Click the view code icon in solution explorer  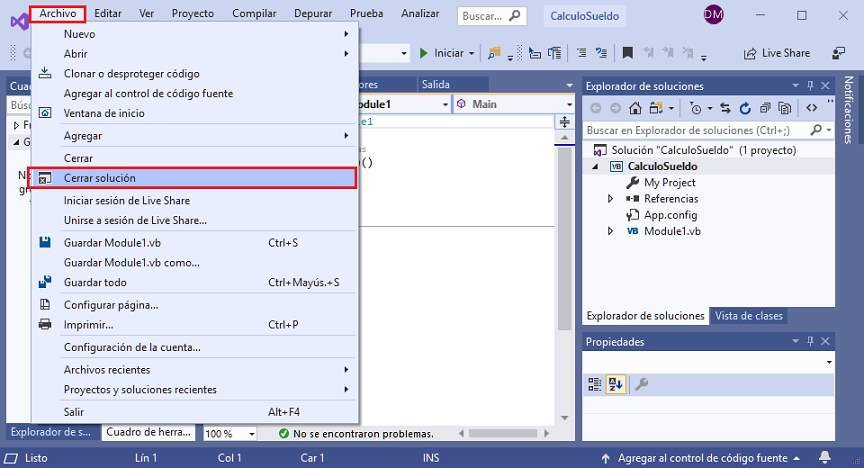click(811, 108)
